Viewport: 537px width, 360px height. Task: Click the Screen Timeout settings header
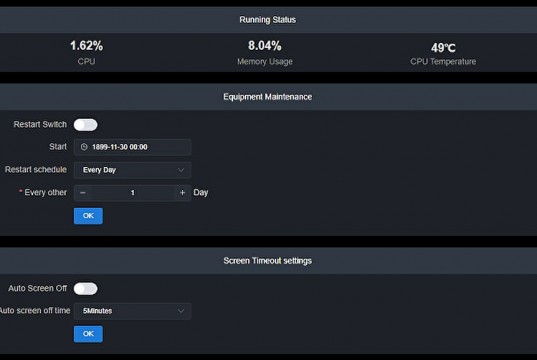tap(267, 261)
